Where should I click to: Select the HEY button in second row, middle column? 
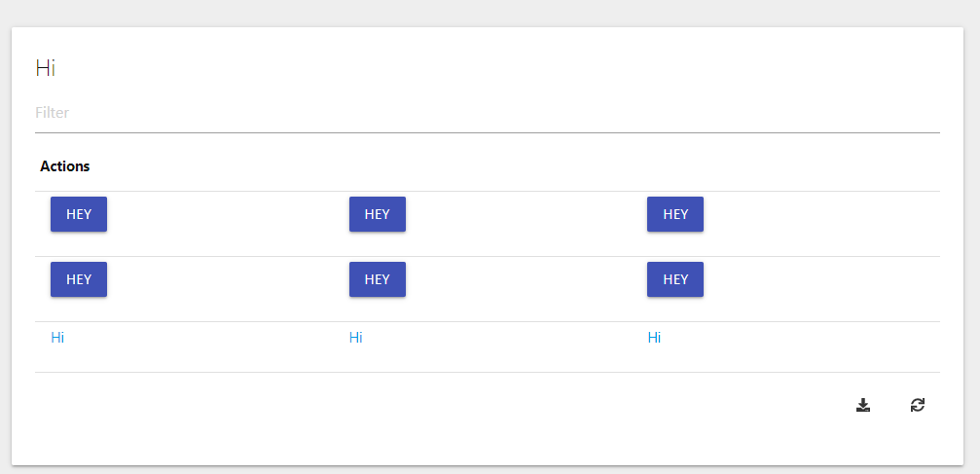[x=378, y=279]
